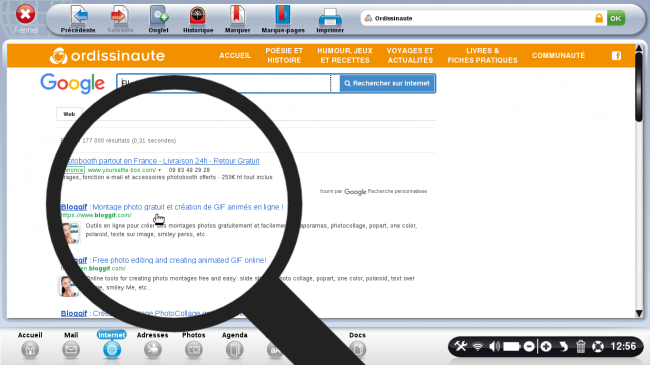Open 'Montage photo gratuit et création de GIF' result

click(172, 207)
